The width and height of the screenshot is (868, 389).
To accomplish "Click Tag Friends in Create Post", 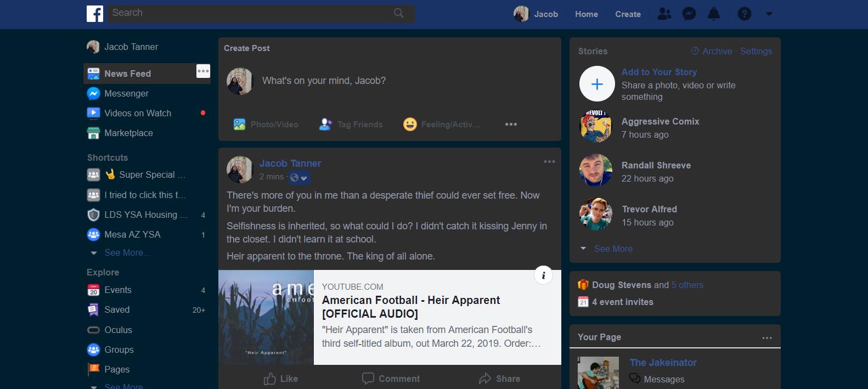I will coord(351,125).
